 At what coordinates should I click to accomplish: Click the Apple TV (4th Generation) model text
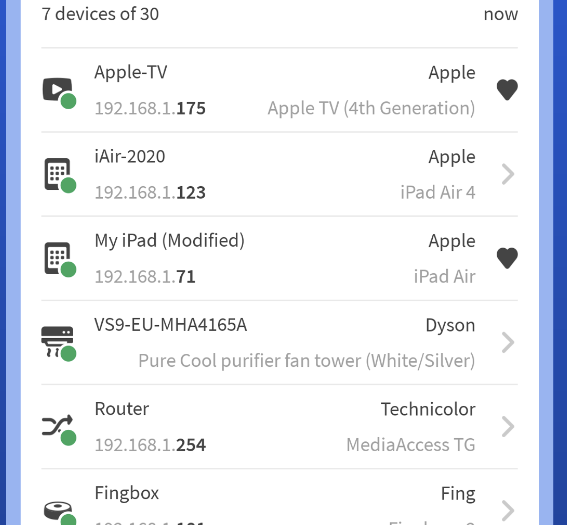(371, 108)
